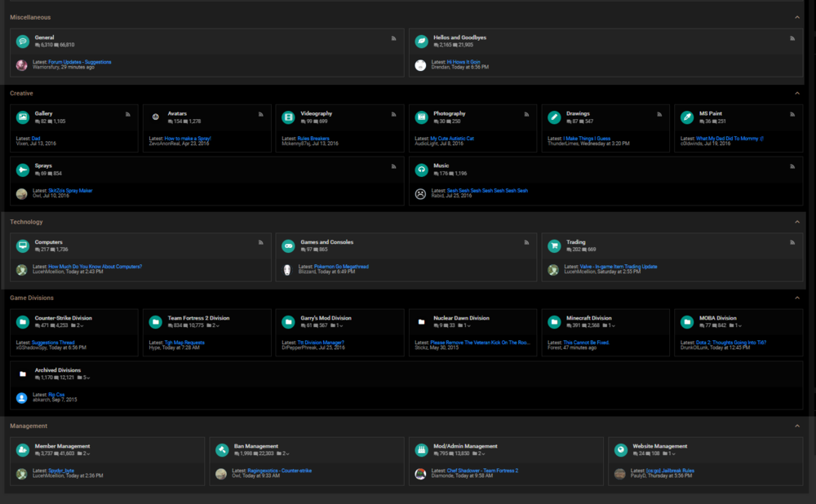Expand Archived Divisions sub-forums dropdown

coord(83,378)
